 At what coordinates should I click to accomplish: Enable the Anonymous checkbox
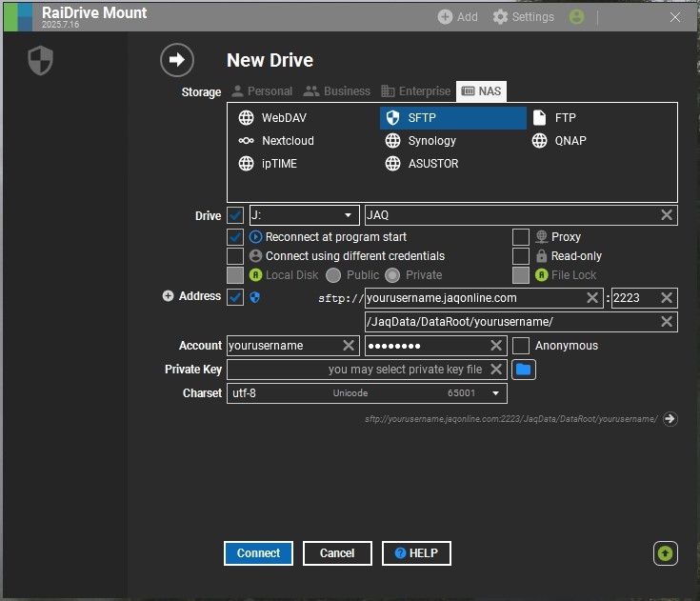point(521,346)
